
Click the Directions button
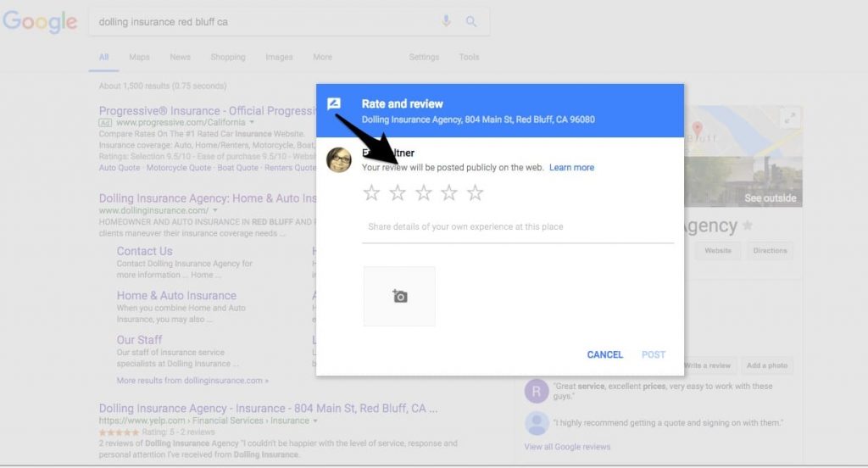[x=770, y=250]
